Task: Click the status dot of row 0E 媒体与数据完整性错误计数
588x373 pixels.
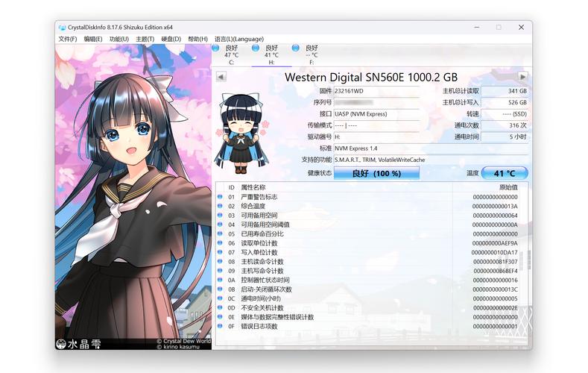Action: click(x=220, y=317)
